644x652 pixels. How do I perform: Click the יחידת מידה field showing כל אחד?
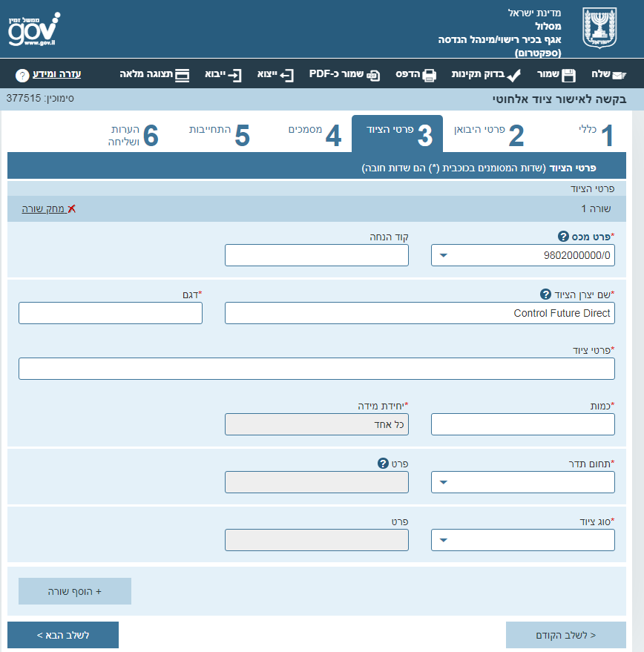point(317,424)
